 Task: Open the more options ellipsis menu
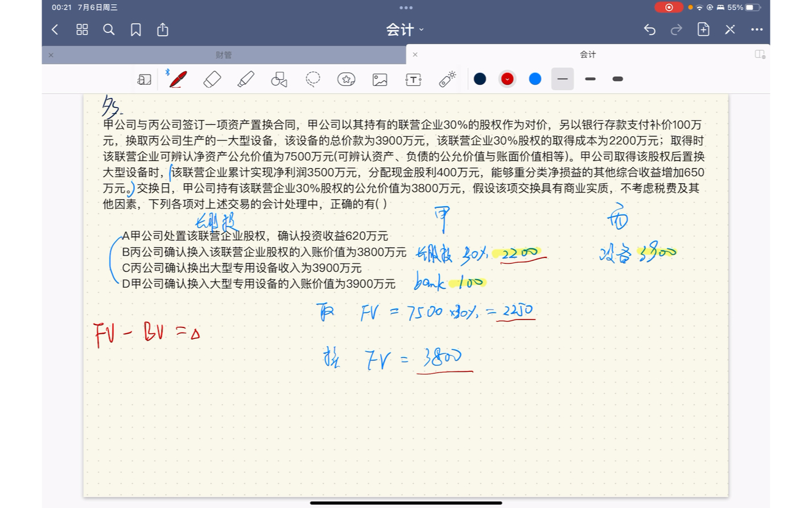(x=757, y=30)
